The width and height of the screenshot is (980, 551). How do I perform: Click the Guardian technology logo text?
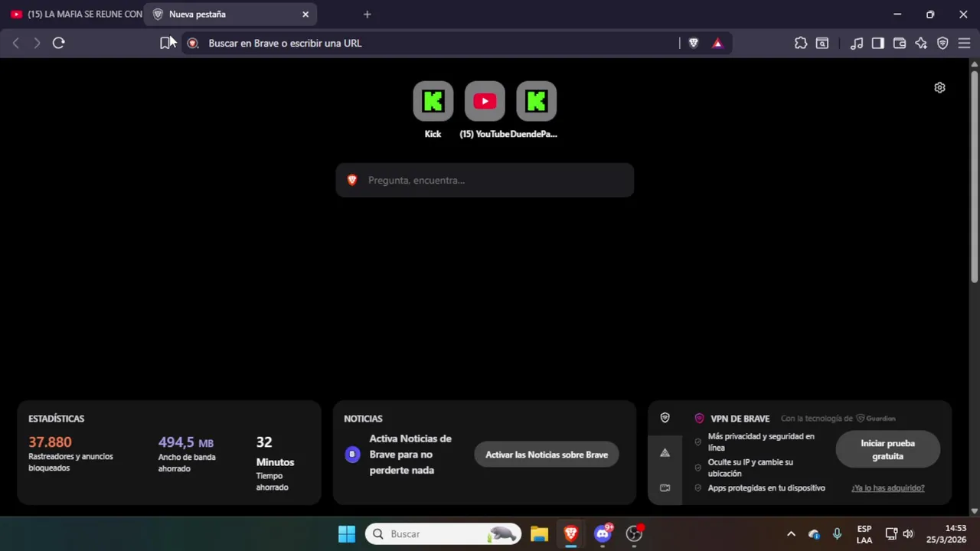tap(876, 419)
